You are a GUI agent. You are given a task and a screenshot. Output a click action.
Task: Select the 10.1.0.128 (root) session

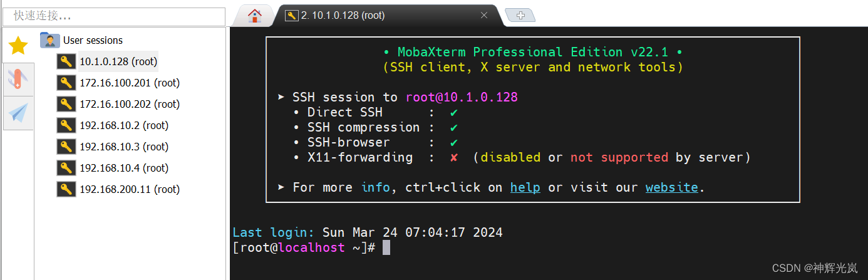(118, 61)
